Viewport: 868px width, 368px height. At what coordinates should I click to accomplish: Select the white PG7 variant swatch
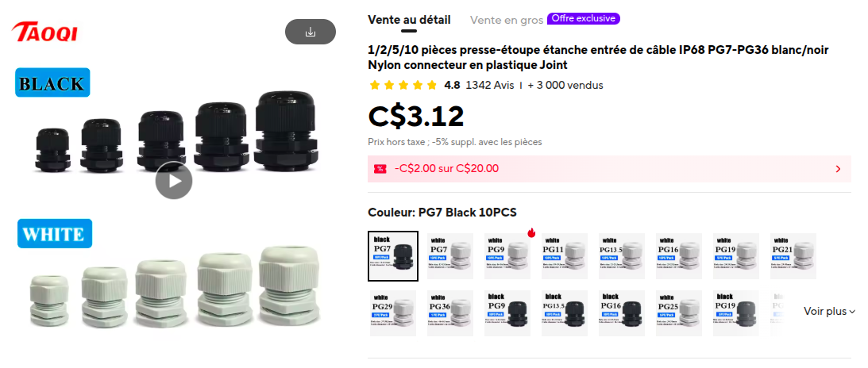450,256
